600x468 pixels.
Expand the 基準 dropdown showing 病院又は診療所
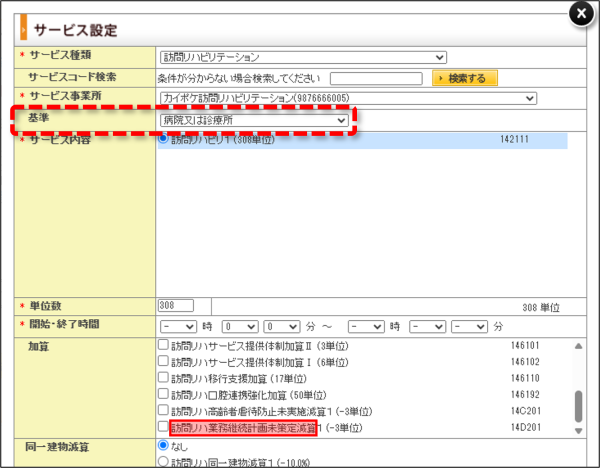[x=254, y=121]
